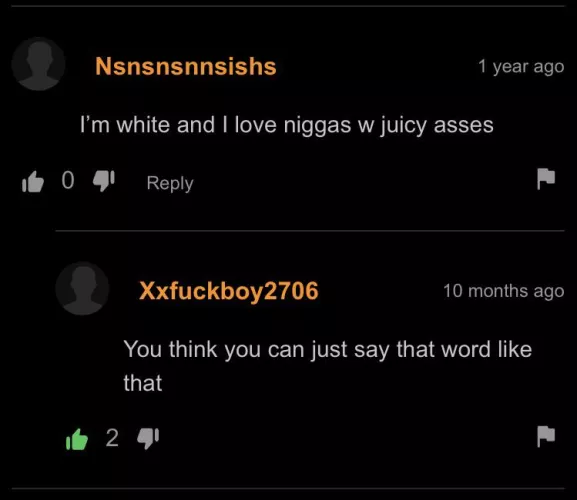Select the reply text starting "You think"

(x=328, y=366)
